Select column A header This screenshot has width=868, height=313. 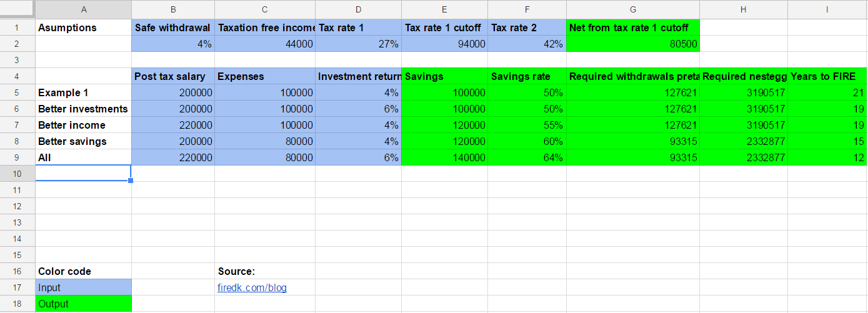83,9
